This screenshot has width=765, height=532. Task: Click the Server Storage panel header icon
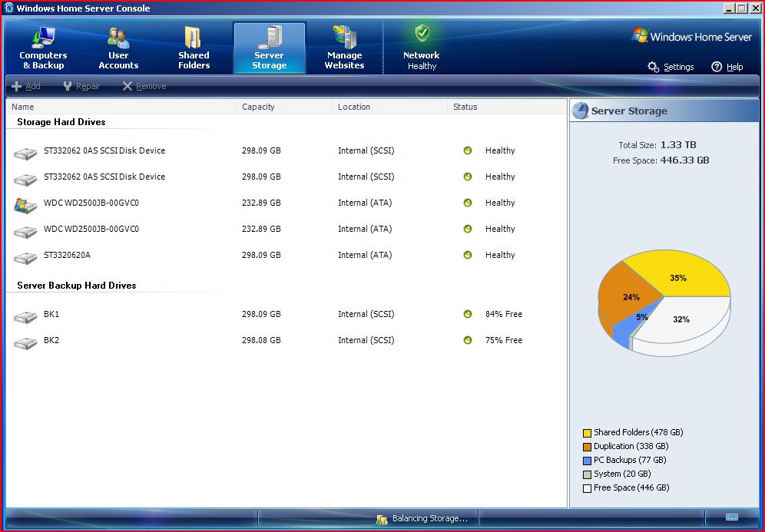tap(580, 111)
